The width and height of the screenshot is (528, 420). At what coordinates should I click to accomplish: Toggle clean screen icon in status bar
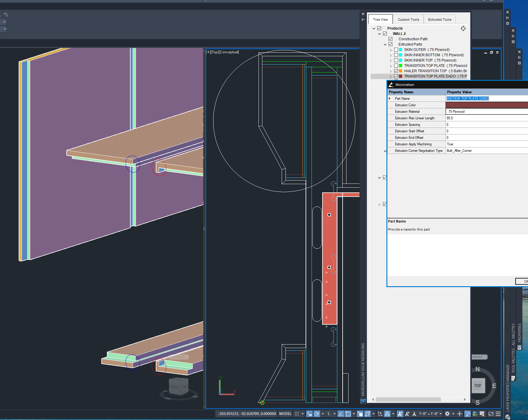coord(491,414)
